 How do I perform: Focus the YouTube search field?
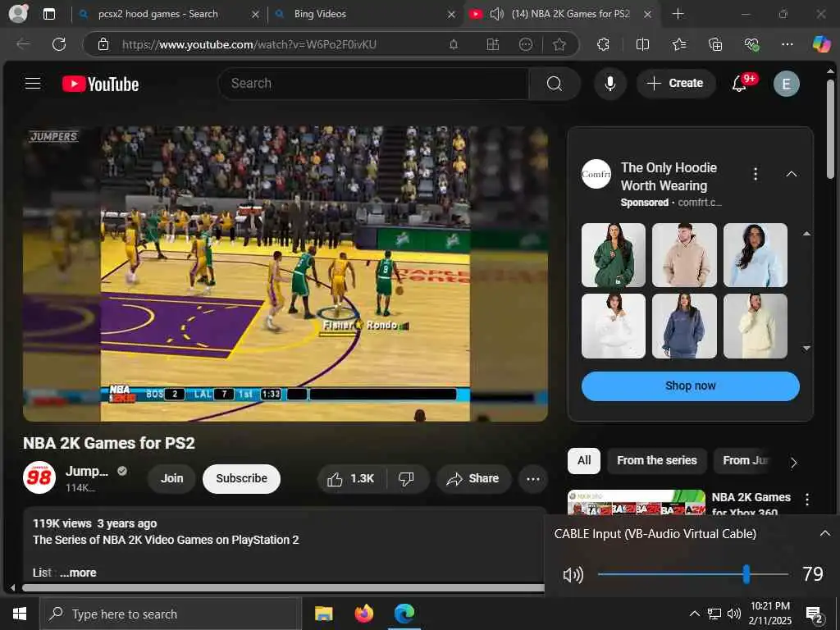373,84
